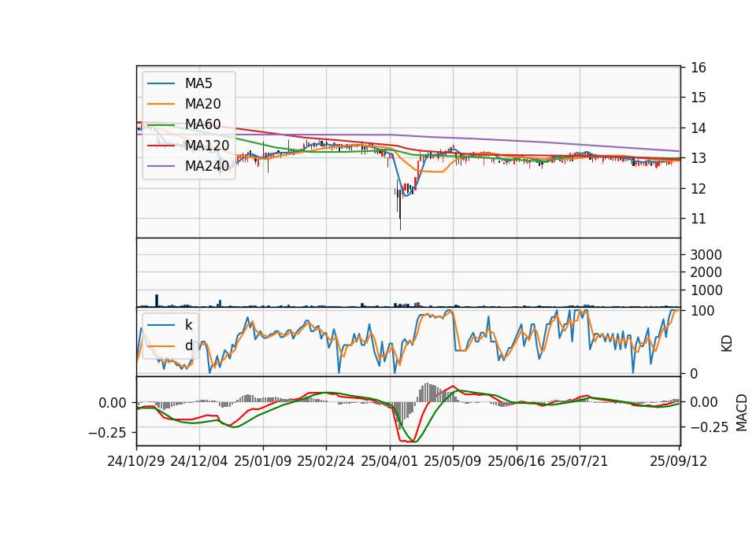
Task: Click the k legend label in KD panel
Action: coord(188,325)
